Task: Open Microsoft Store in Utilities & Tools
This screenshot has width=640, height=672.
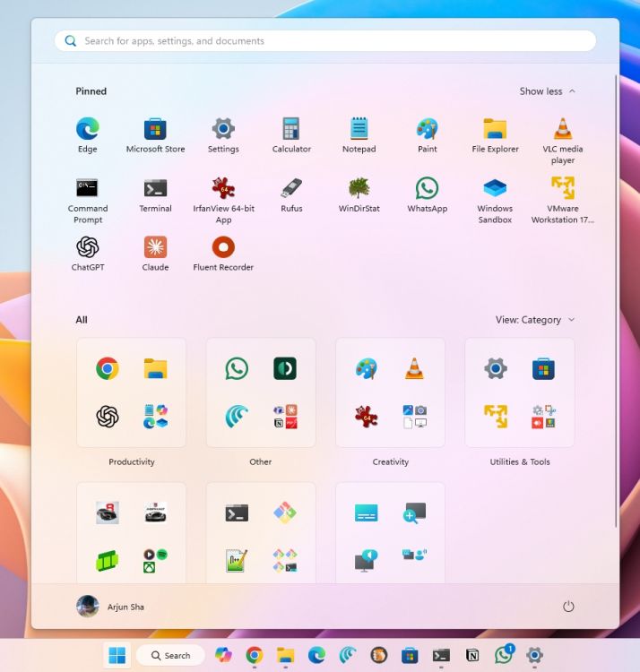Action: pyautogui.click(x=543, y=368)
